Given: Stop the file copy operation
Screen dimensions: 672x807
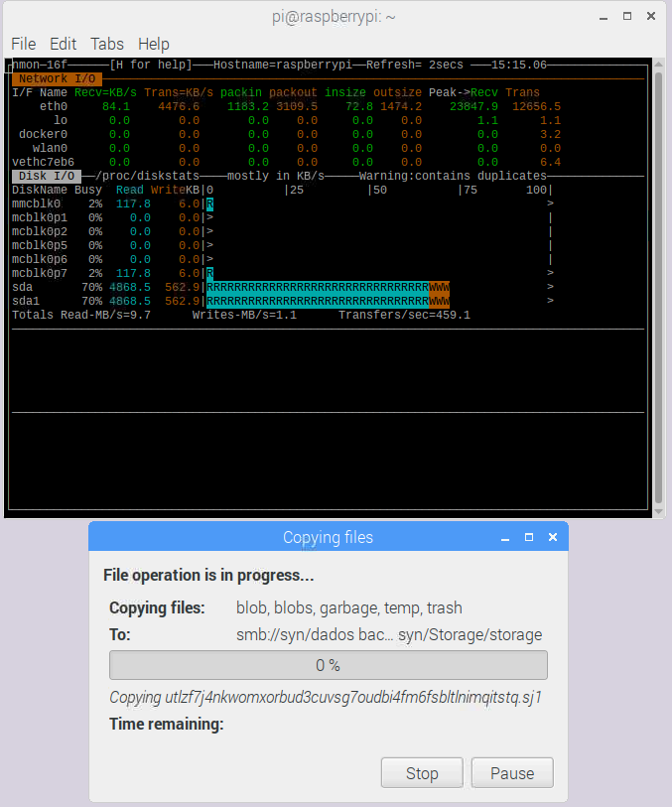Looking at the screenshot, I should [422, 773].
